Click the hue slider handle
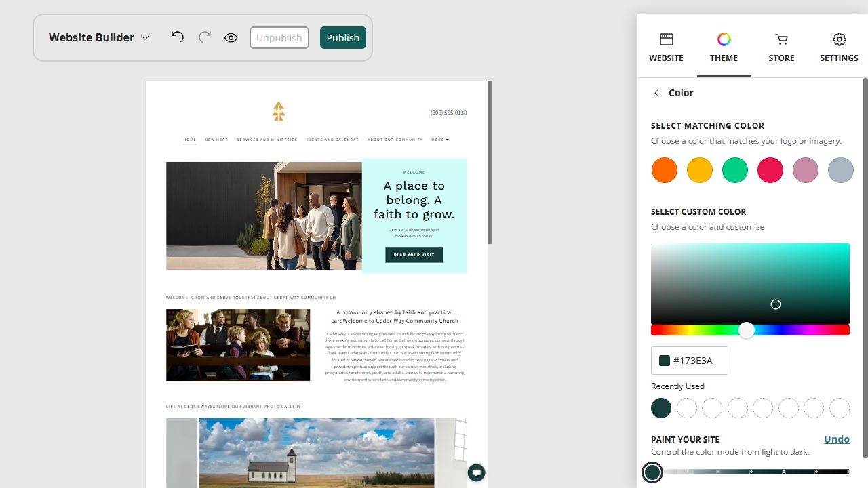868x488 pixels. [x=747, y=330]
